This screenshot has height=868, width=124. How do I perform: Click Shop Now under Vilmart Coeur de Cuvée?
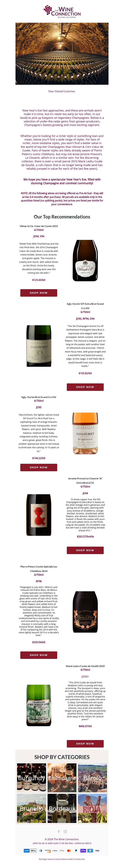click(x=39, y=292)
